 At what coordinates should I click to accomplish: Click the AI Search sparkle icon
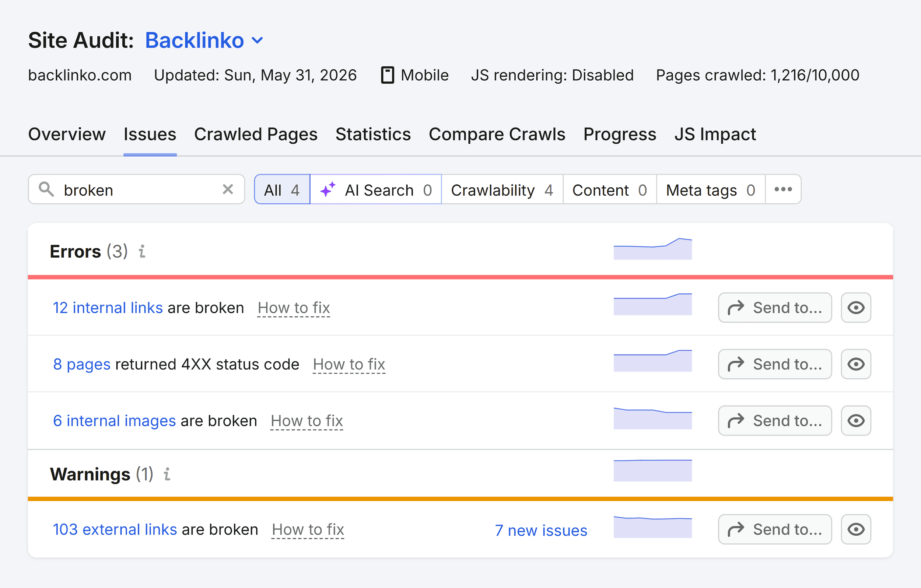coord(328,189)
